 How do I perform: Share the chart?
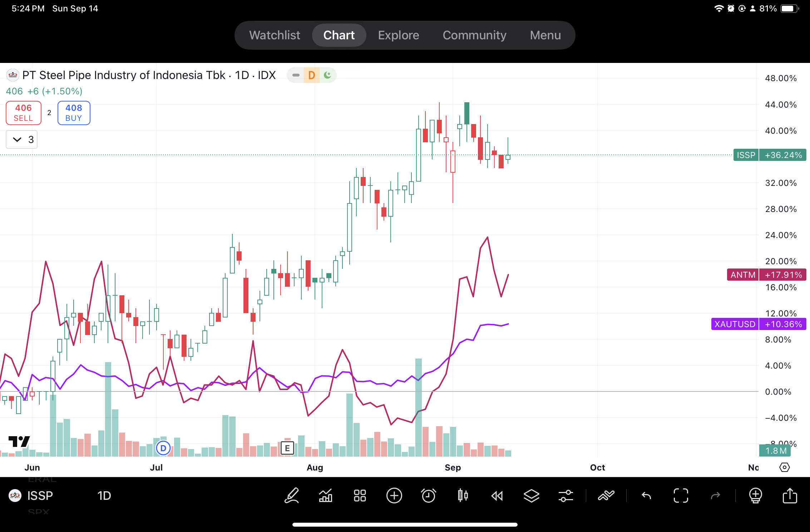[x=790, y=496]
